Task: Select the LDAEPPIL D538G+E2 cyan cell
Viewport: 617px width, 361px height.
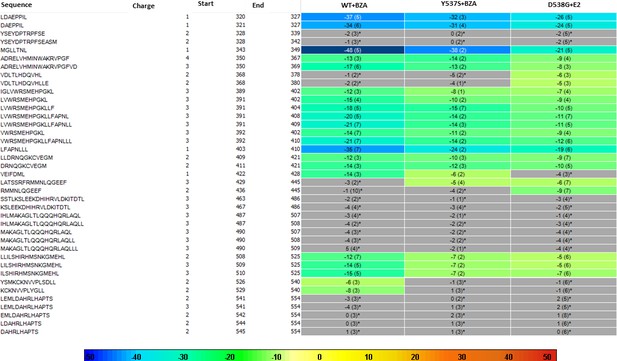Action: 564,17
